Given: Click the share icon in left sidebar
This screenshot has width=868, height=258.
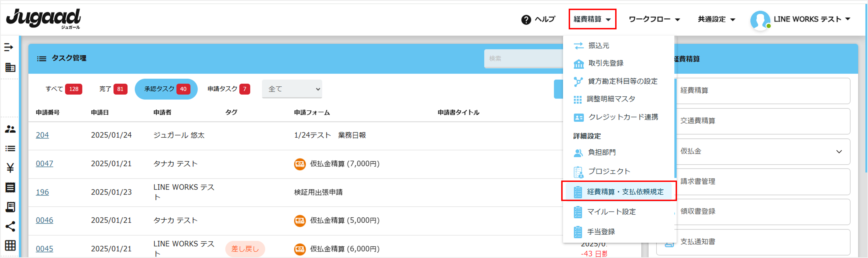Looking at the screenshot, I should pyautogui.click(x=10, y=226).
